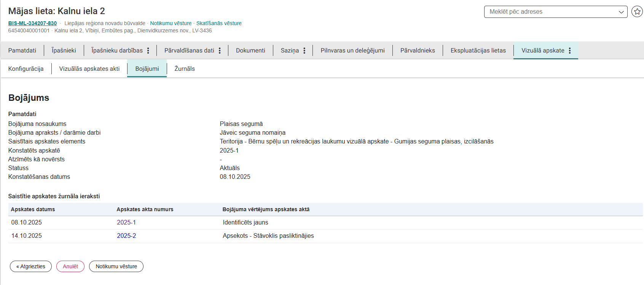The height and width of the screenshot is (285, 644).
Task: Open the Žurnāls sub-tab
Action: click(185, 69)
